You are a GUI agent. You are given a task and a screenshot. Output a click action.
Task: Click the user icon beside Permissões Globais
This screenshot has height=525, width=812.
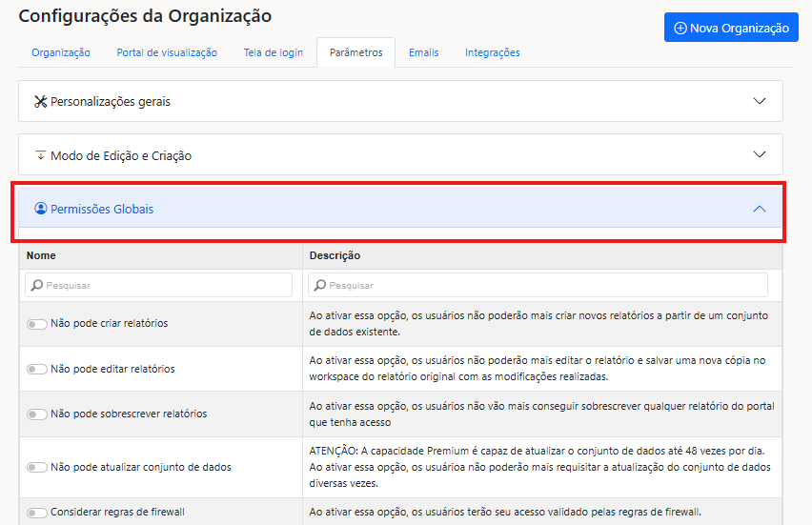click(x=40, y=209)
